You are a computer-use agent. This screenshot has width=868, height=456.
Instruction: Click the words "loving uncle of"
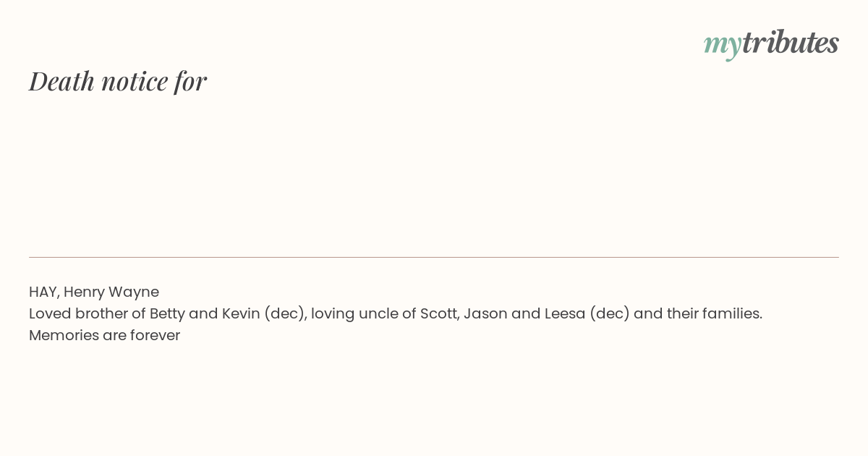pyautogui.click(x=364, y=313)
